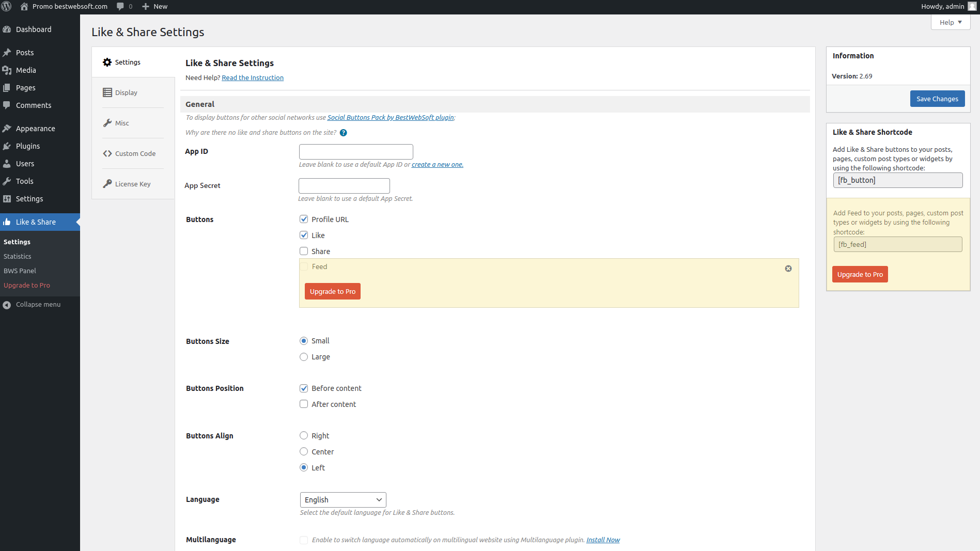Screen dimensions: 980x551
Task: Click Promo bestwebsoft.com site name
Action: coord(70,7)
